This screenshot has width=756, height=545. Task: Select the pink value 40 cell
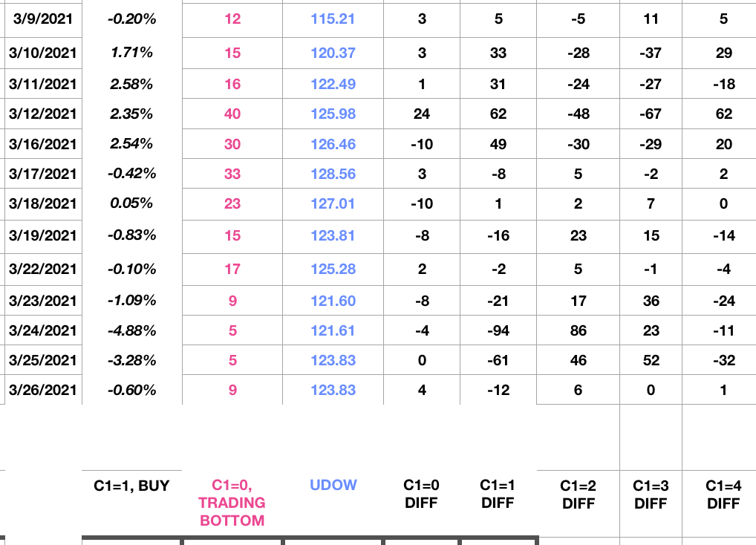point(232,114)
